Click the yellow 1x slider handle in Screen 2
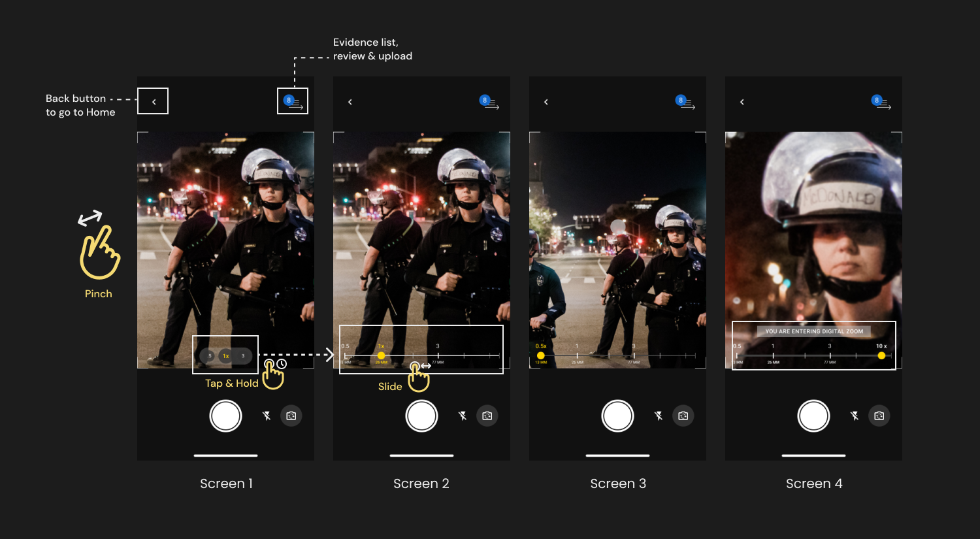Screen dimensions: 980x539 (x=381, y=355)
